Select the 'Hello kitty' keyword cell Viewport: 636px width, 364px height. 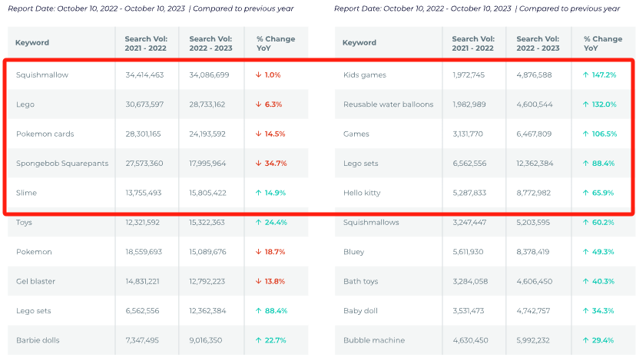[362, 193]
